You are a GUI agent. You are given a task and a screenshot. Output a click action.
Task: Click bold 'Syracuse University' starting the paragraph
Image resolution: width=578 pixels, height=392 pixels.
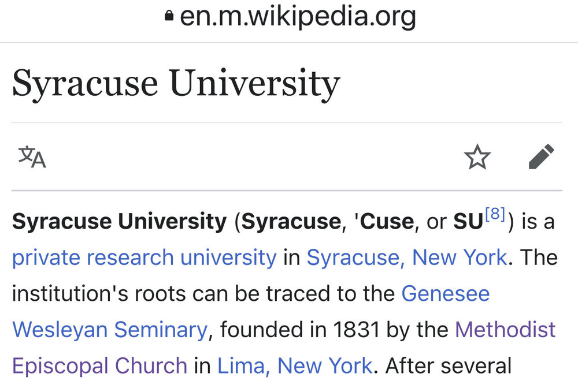click(120, 222)
